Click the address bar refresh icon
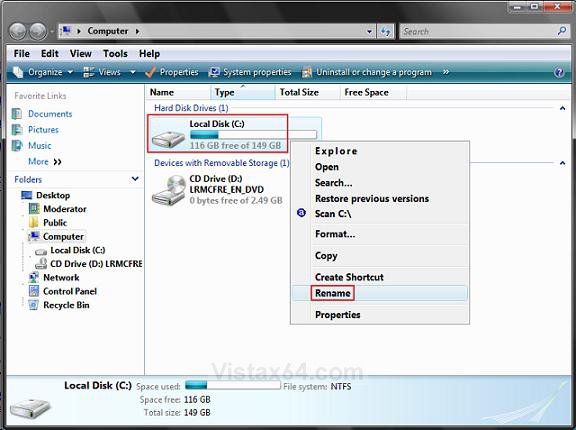The height and width of the screenshot is (430, 576). coord(386,32)
